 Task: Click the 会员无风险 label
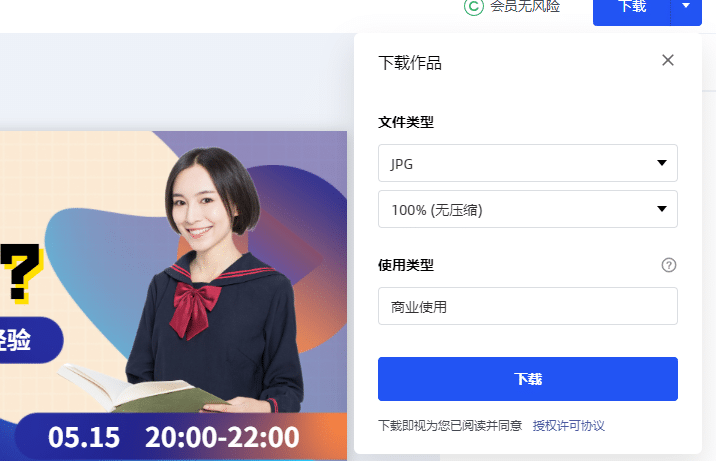point(525,6)
